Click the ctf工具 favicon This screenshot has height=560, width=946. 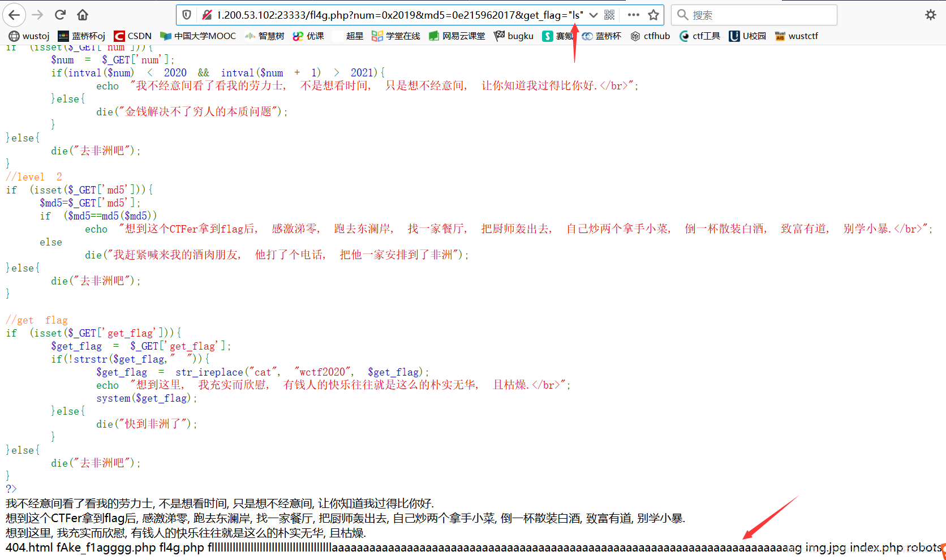click(x=685, y=36)
